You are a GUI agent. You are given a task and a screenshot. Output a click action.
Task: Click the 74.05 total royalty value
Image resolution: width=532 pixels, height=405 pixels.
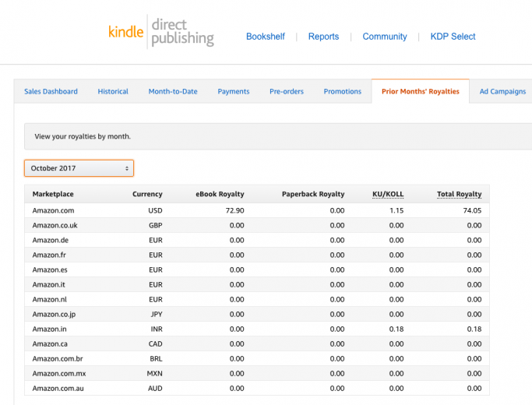coord(472,210)
